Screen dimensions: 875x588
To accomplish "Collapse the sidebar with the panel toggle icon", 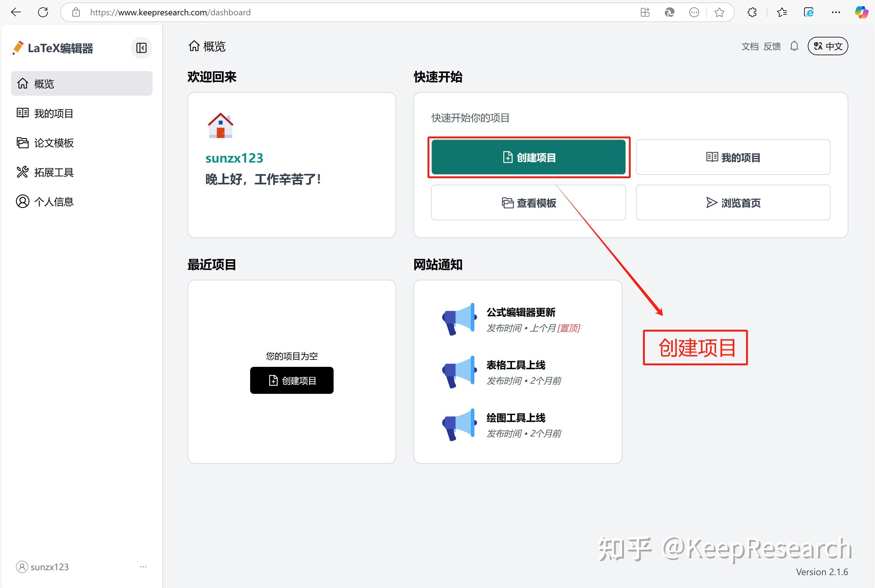I will click(141, 48).
